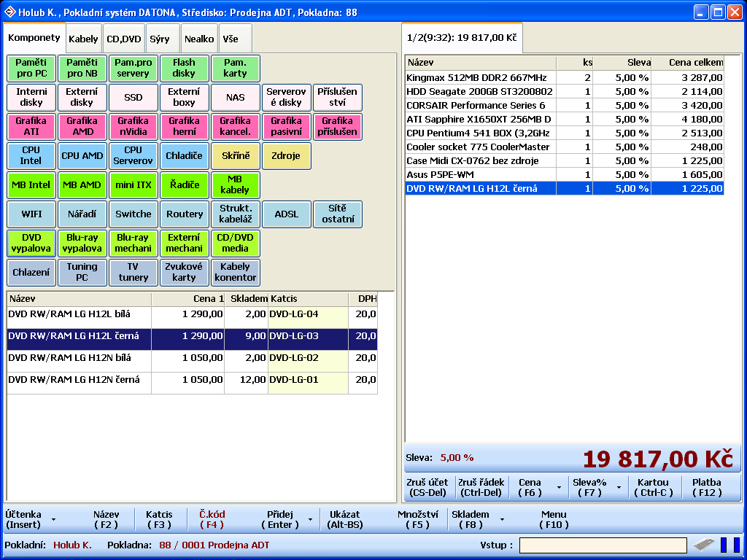Open the CD/DVD media category

(236, 243)
